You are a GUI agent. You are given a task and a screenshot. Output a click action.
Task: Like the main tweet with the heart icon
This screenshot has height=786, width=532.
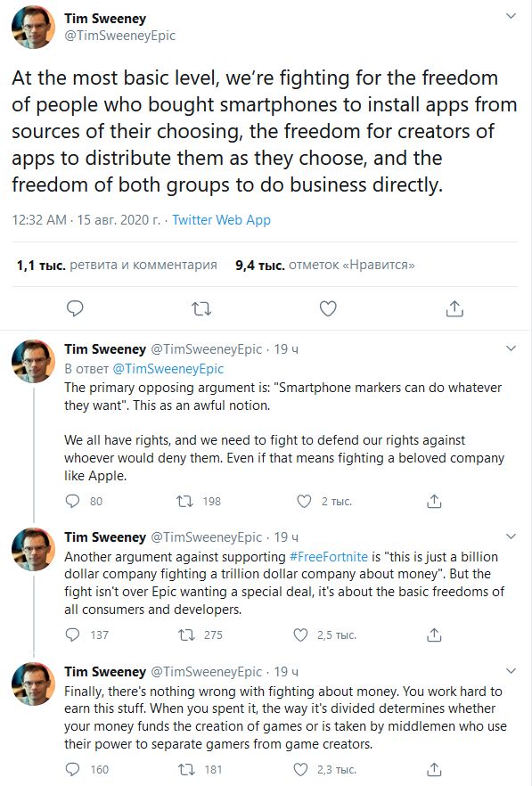pos(328,308)
